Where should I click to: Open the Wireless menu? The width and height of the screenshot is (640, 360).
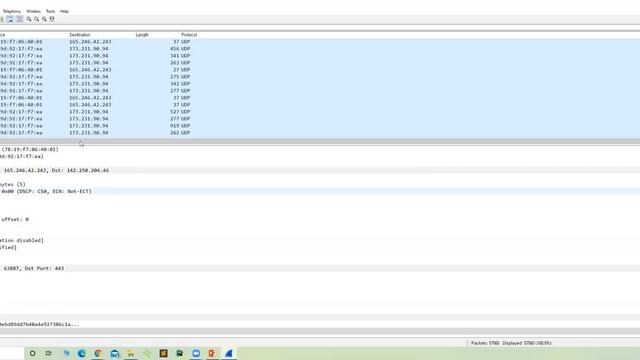[33, 11]
